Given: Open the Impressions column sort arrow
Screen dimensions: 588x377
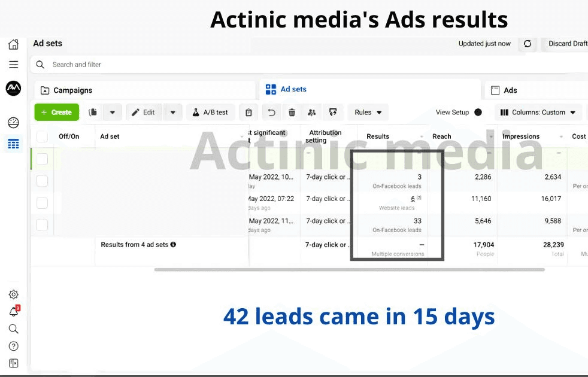Looking at the screenshot, I should click(x=561, y=137).
